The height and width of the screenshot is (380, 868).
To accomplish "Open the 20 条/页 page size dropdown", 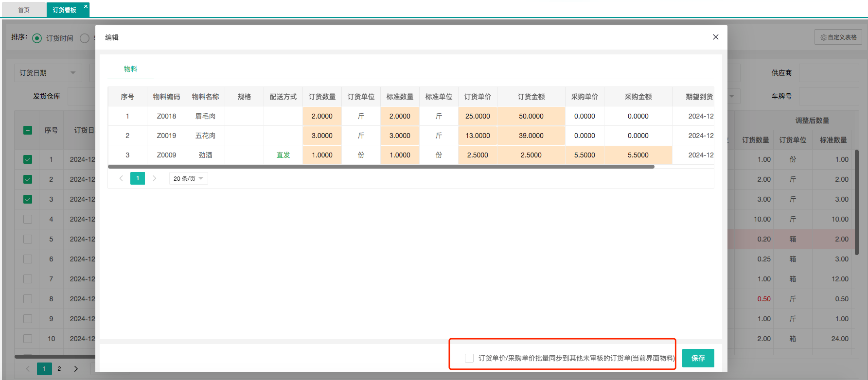I will click(x=188, y=178).
